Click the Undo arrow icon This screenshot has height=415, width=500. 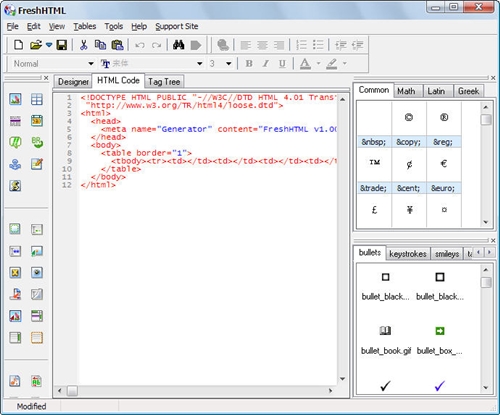[140, 45]
